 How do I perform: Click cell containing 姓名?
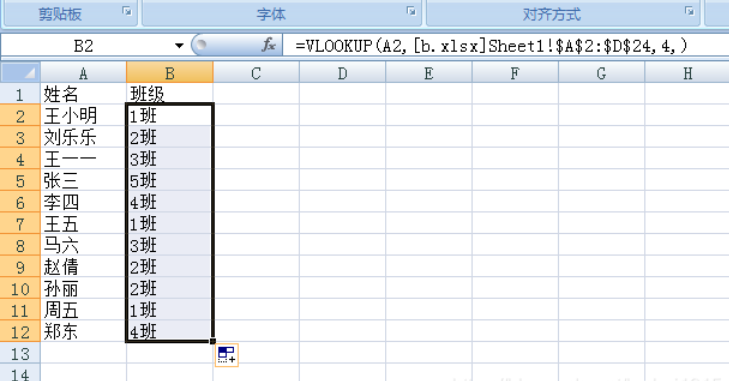[x=83, y=94]
